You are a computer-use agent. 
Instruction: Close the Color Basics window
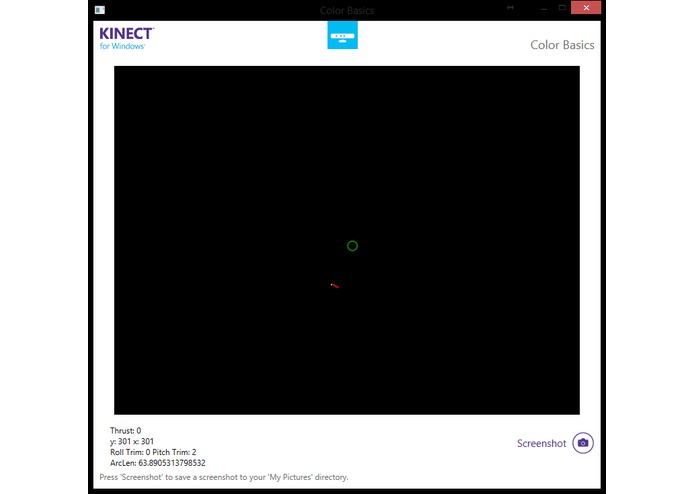point(586,8)
